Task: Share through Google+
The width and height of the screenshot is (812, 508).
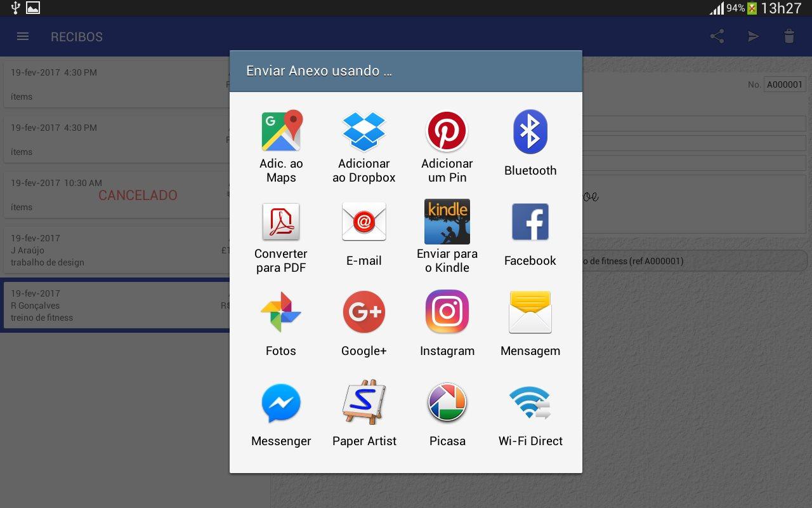Action: point(364,312)
